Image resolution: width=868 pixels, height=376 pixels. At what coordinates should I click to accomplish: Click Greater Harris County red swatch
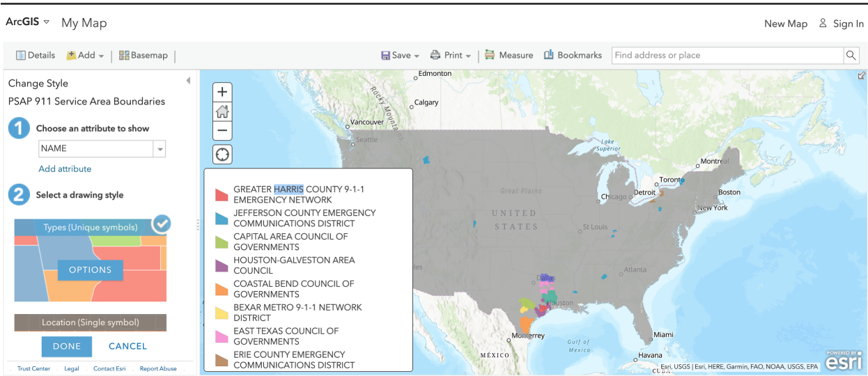tap(222, 194)
